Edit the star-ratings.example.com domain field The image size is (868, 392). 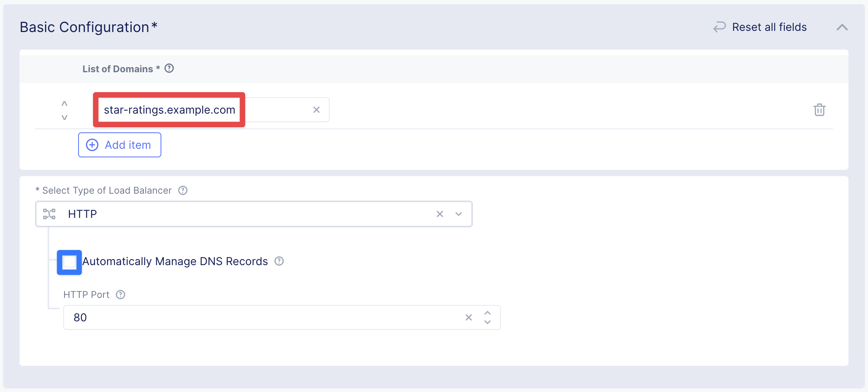(x=169, y=110)
